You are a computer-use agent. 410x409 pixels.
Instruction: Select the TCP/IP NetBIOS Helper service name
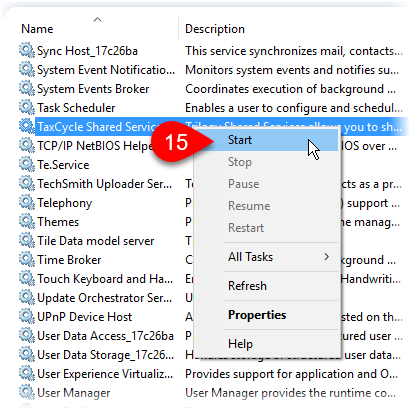pos(95,146)
